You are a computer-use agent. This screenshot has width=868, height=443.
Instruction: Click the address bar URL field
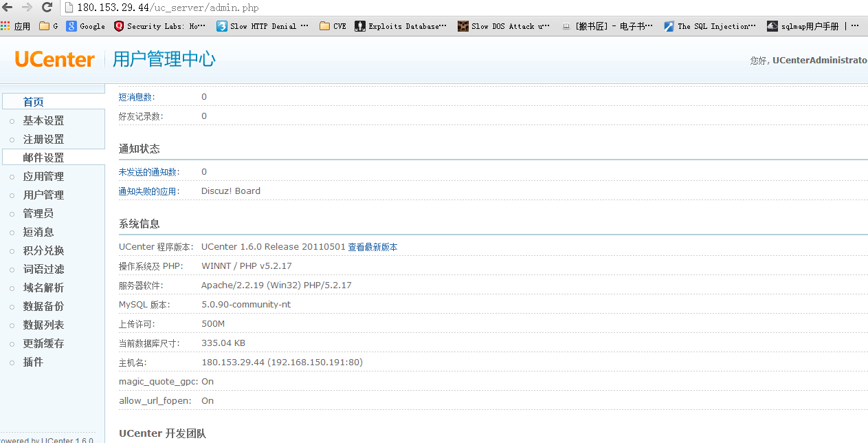[x=465, y=8]
